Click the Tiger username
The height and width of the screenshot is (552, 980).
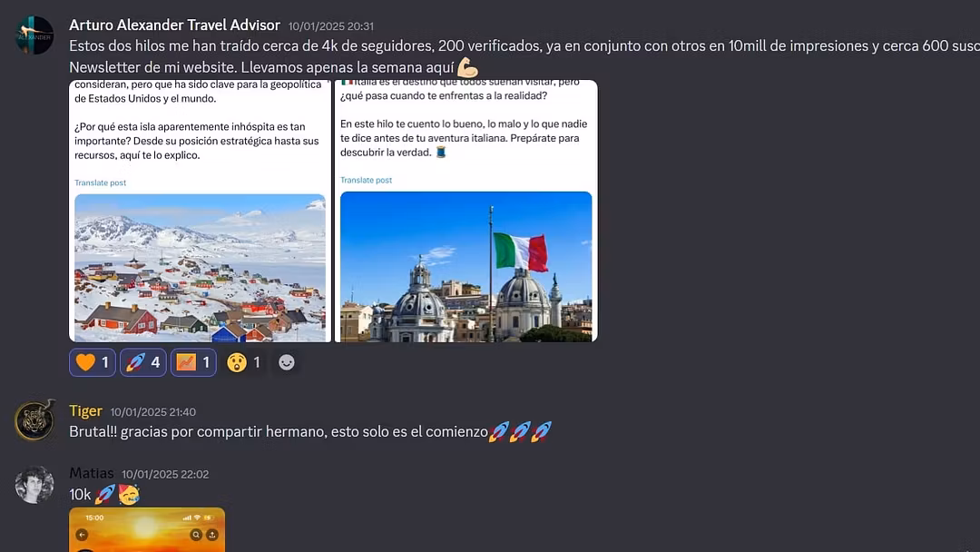point(85,410)
